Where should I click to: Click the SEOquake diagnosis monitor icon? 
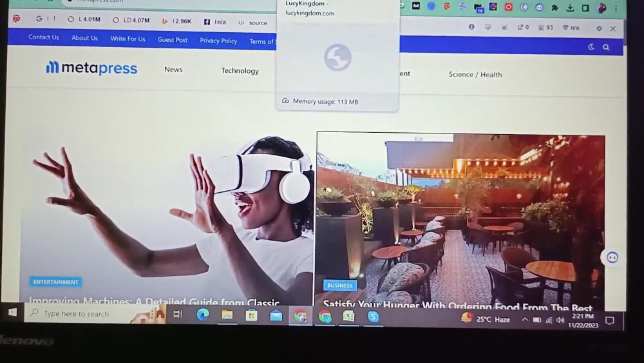488,27
